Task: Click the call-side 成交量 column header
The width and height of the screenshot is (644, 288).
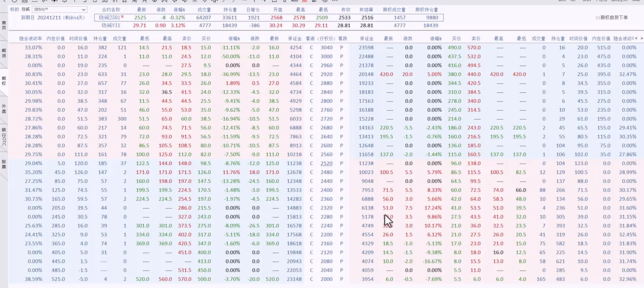Action: (x=119, y=38)
